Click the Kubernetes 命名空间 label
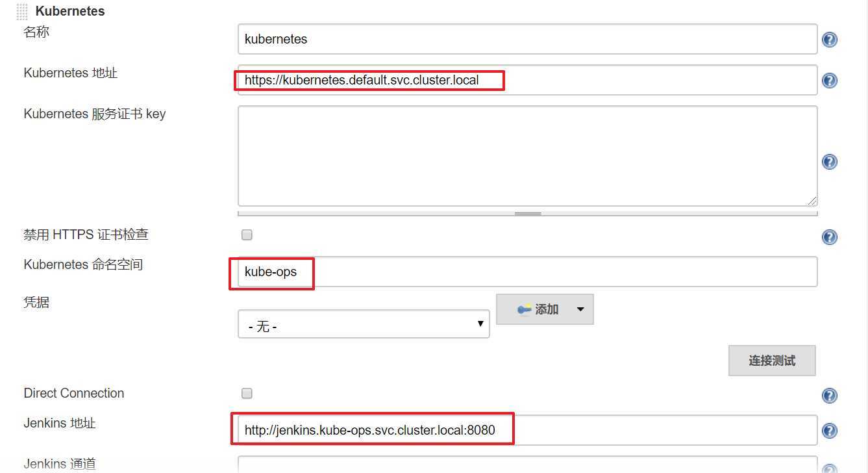 [x=83, y=264]
